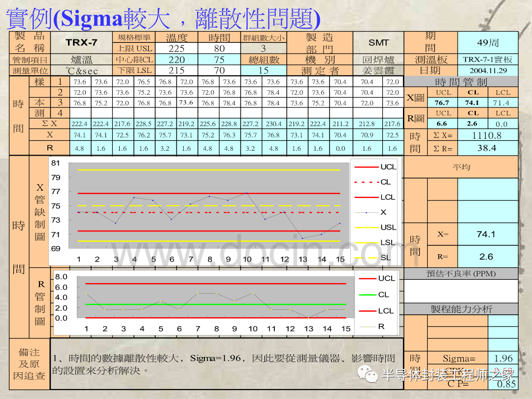Click the ΣR total value 38.4
The width and height of the screenshot is (532, 399).
click(x=487, y=148)
